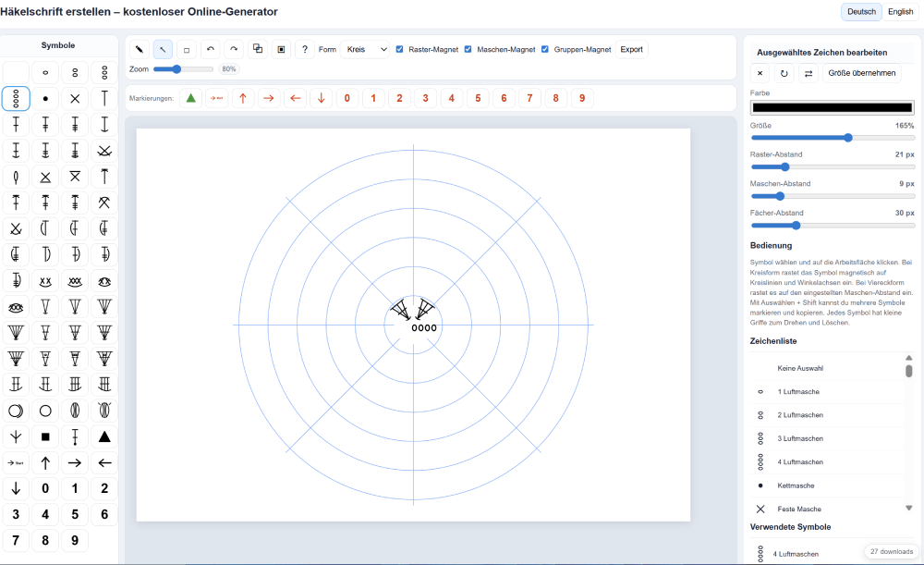Toggle the Maschen-Magnet checkbox
Viewport: 924px width, 565px height.
(468, 49)
